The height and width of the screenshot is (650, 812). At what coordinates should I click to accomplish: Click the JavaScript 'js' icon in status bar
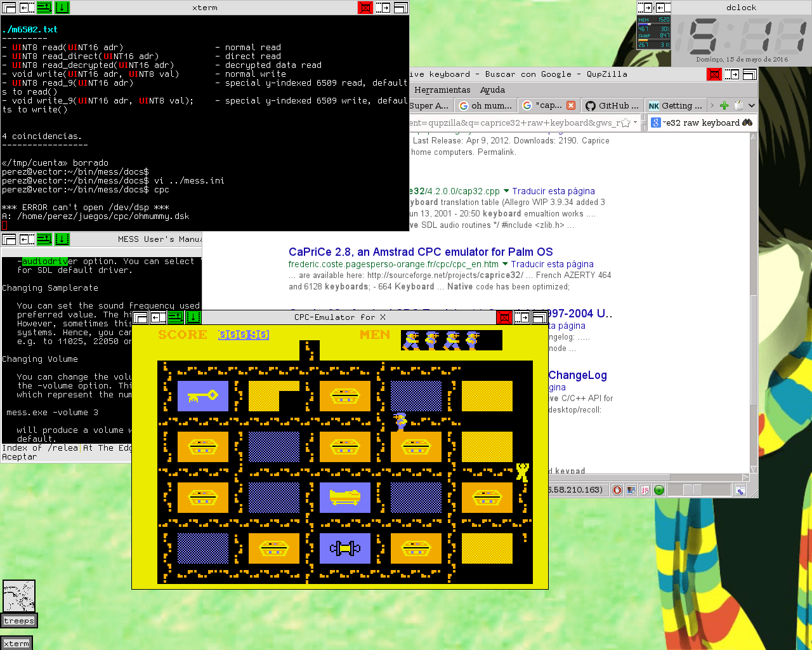[x=645, y=490]
